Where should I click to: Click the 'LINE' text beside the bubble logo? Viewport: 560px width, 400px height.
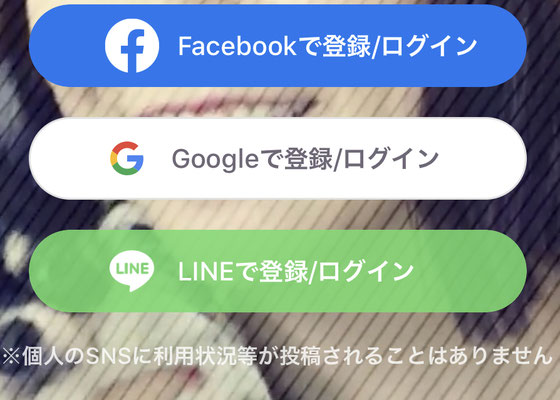206,271
